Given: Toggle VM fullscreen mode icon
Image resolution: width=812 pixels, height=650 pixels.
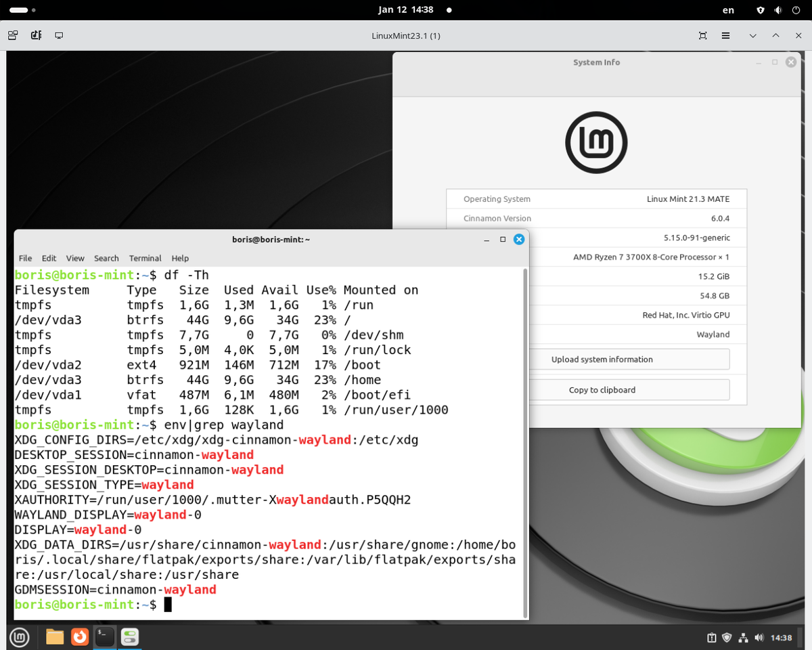Looking at the screenshot, I should pyautogui.click(x=703, y=35).
